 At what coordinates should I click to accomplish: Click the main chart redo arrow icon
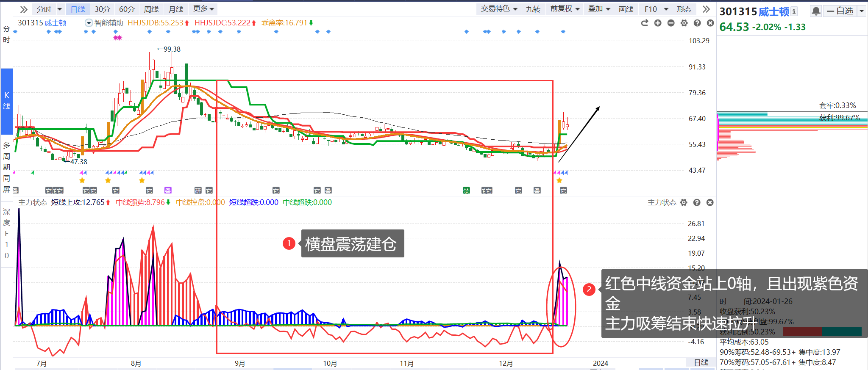(645, 23)
